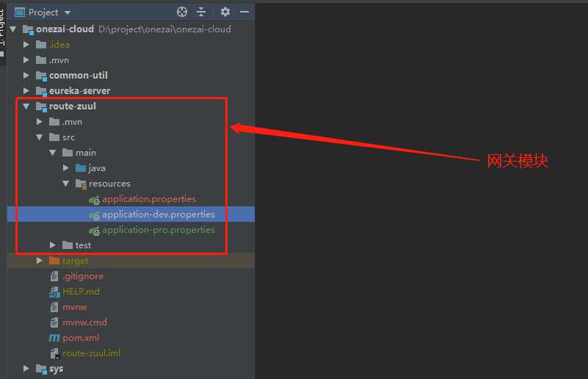Click the application.properties Spring icon

[x=94, y=200]
